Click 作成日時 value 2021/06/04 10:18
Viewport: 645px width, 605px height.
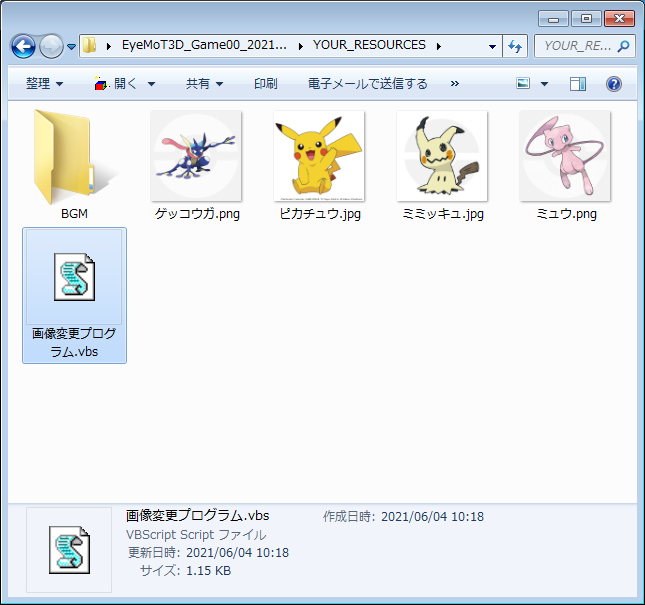pos(432,517)
